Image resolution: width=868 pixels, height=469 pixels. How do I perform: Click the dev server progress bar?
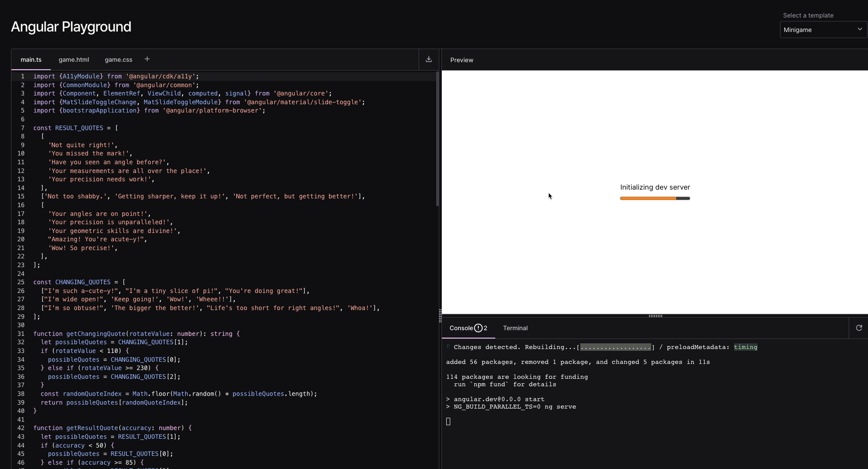654,198
